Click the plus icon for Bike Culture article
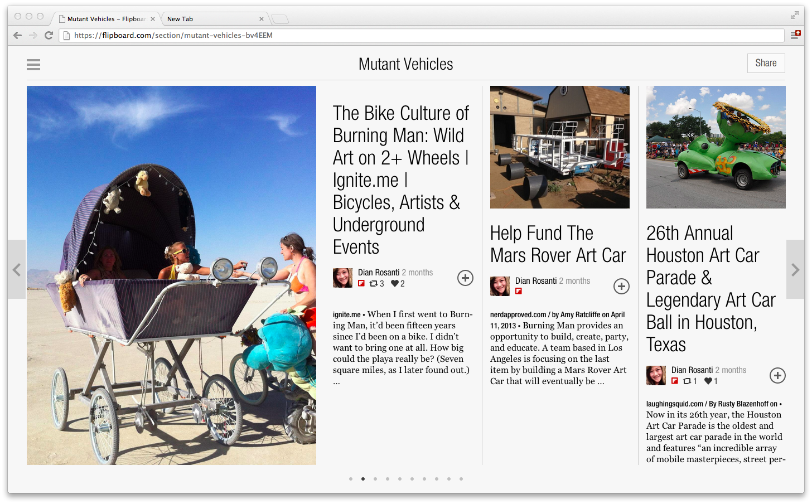Viewport: 812px width, 504px height. click(x=465, y=278)
